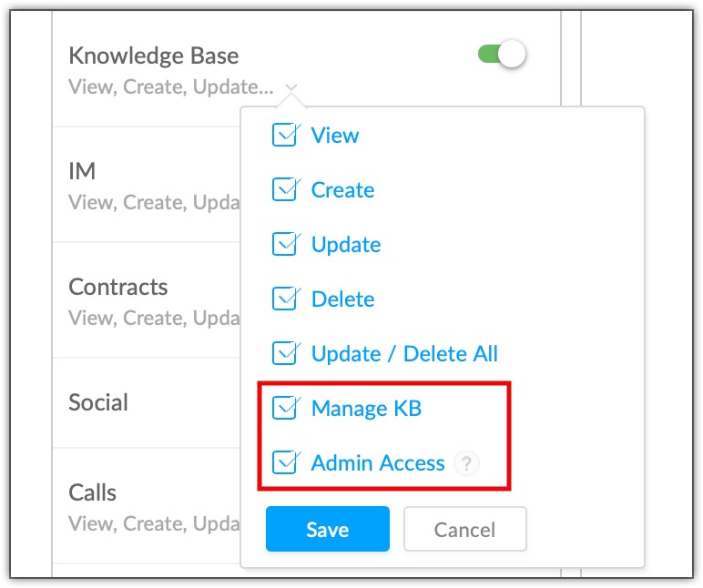Expand the Contracts permissions summary text
The width and height of the screenshot is (703, 588).
click(154, 318)
